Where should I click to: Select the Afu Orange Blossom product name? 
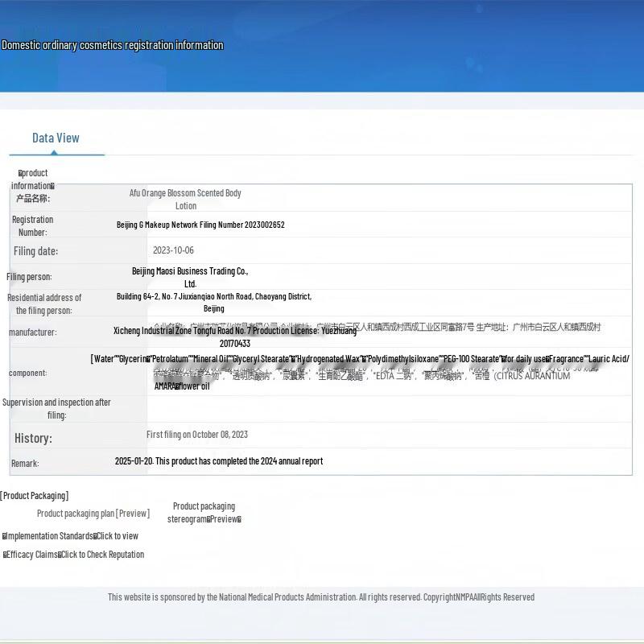[x=185, y=199]
